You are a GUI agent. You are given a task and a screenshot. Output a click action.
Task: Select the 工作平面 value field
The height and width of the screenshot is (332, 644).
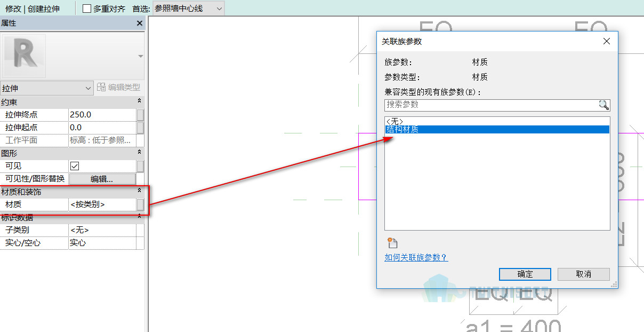(x=102, y=140)
